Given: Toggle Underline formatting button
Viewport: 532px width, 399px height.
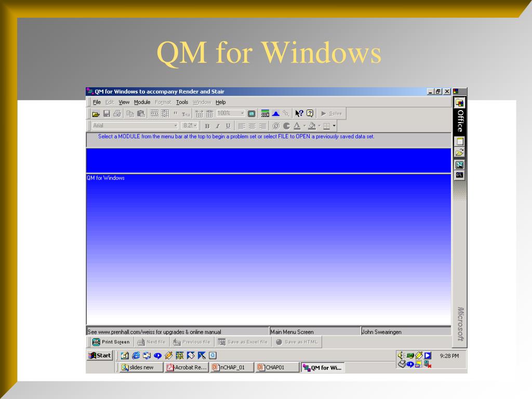Looking at the screenshot, I should [x=228, y=126].
